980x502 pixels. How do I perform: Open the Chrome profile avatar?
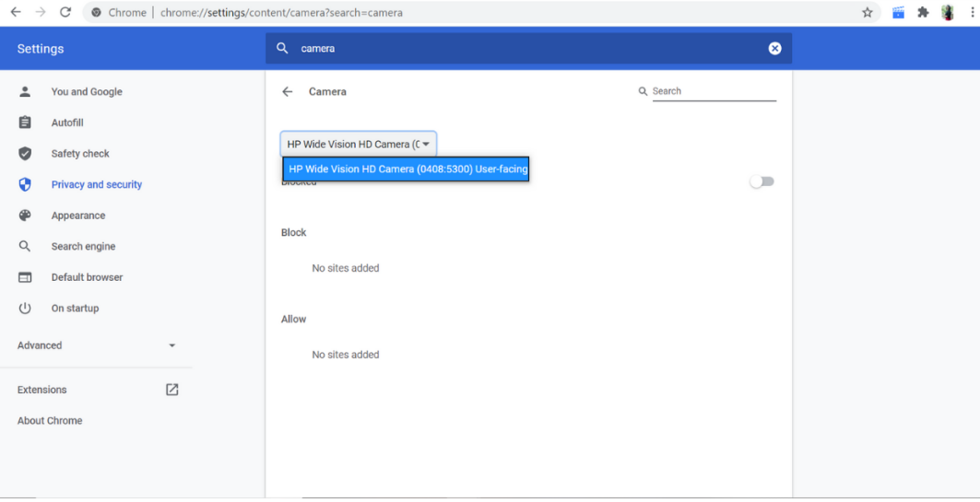(948, 13)
